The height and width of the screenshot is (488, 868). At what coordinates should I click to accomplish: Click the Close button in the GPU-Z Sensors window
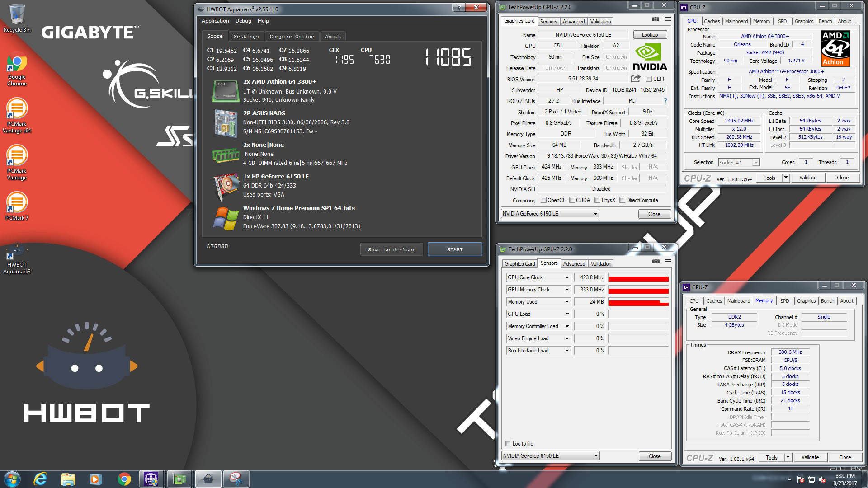click(655, 456)
